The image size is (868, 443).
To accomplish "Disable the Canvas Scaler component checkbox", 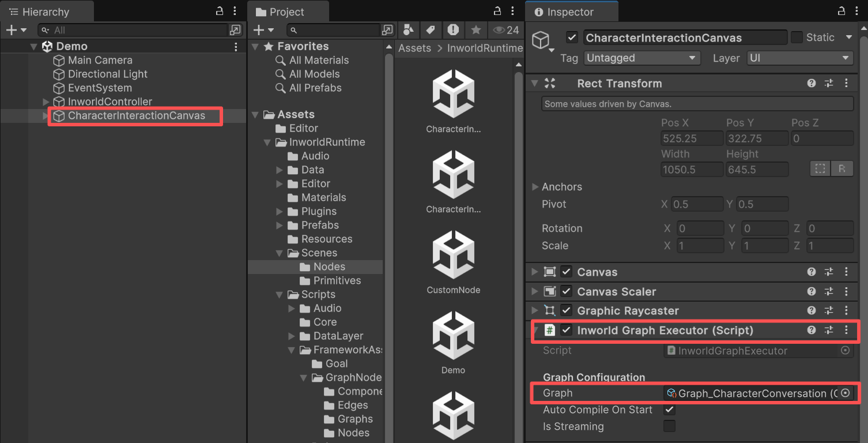I will coord(567,291).
